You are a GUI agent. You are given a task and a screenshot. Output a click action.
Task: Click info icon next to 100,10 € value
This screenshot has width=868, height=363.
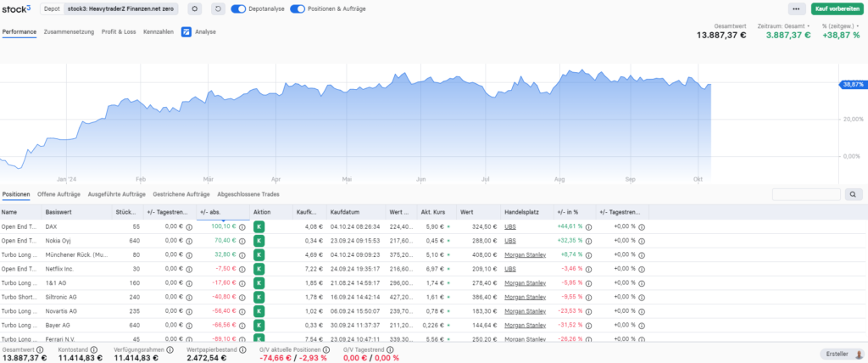coord(242,226)
